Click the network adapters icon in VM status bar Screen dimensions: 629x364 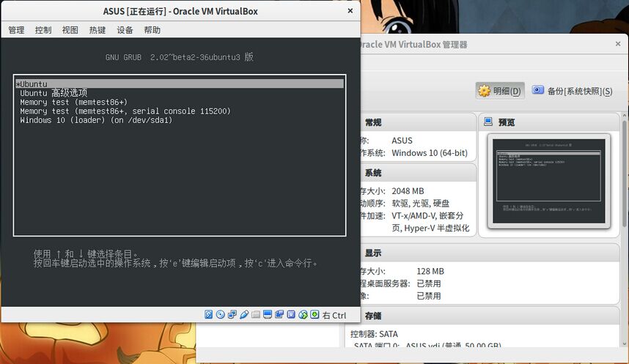tap(232, 315)
